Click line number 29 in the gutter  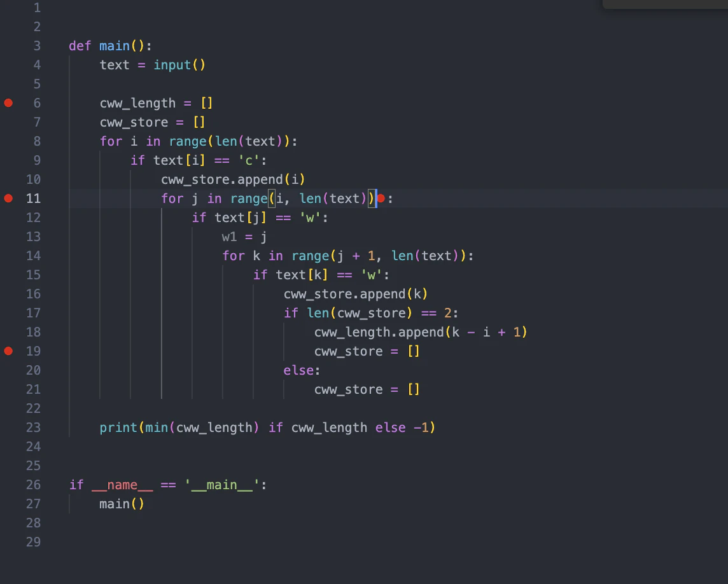[x=34, y=542]
